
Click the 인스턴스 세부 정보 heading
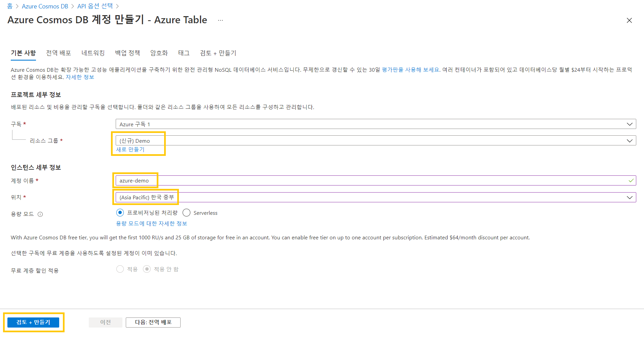click(x=36, y=167)
